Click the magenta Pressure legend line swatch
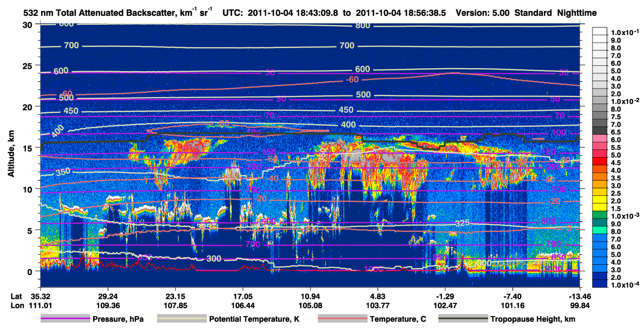This screenshot has width=644, height=330. [x=65, y=319]
